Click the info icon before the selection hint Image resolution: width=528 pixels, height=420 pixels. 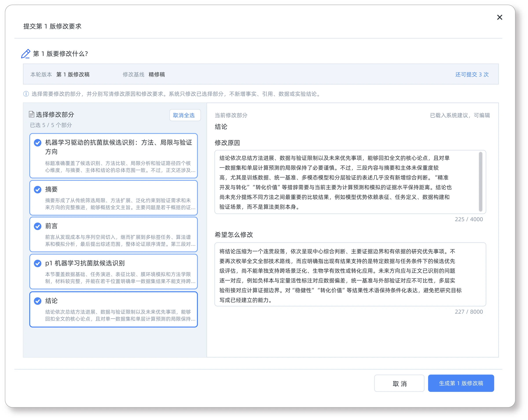[x=26, y=94]
